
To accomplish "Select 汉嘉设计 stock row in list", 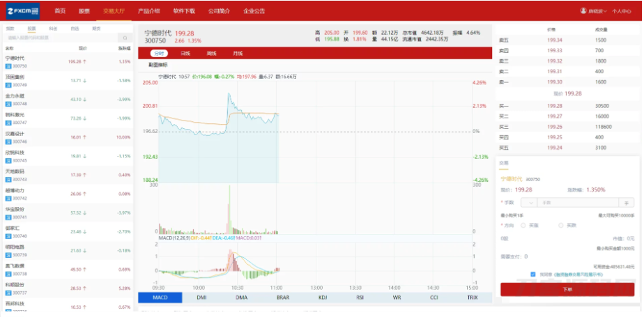I will click(68, 137).
